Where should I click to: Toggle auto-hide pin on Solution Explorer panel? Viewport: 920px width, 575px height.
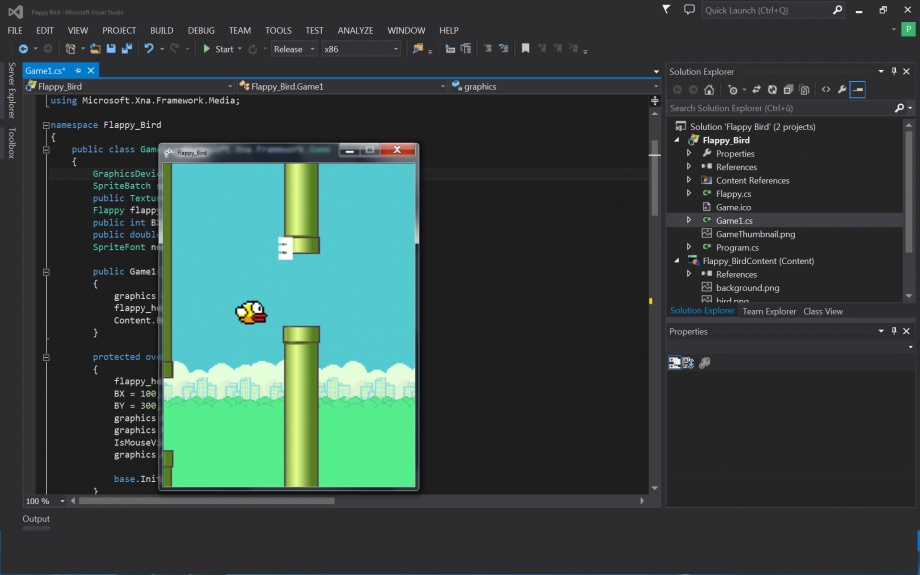895,72
